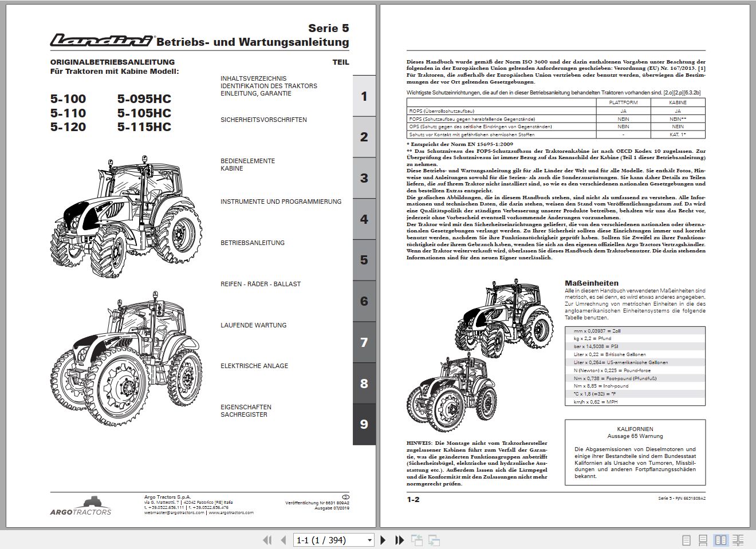Click the KABINE table column header

point(678,102)
